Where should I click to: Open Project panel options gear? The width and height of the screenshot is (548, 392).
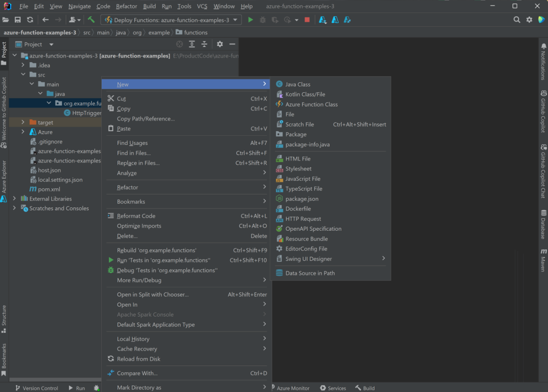click(x=220, y=44)
